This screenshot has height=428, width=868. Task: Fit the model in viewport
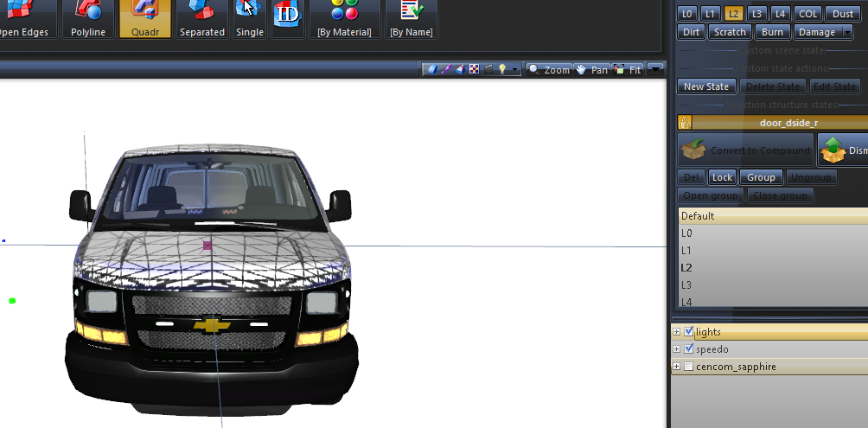[x=628, y=70]
